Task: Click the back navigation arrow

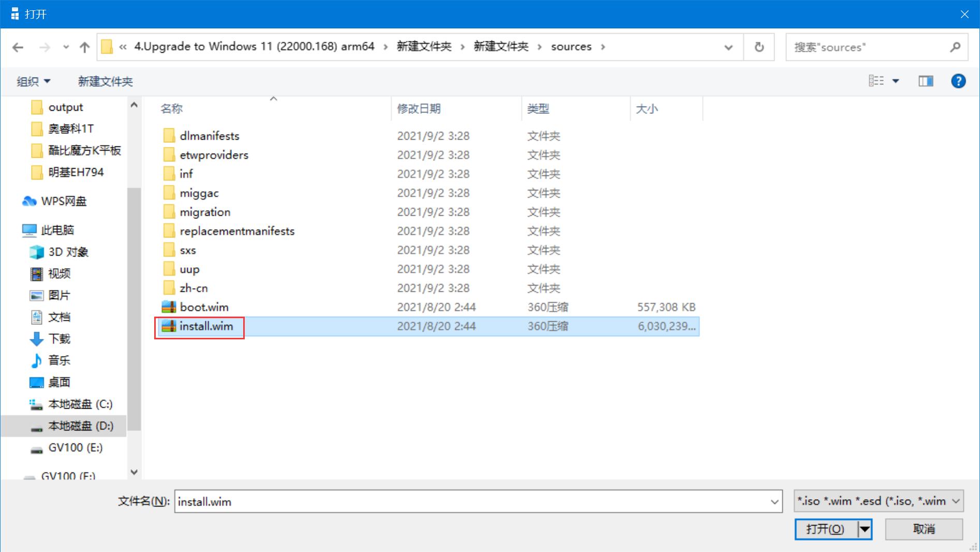Action: point(18,47)
